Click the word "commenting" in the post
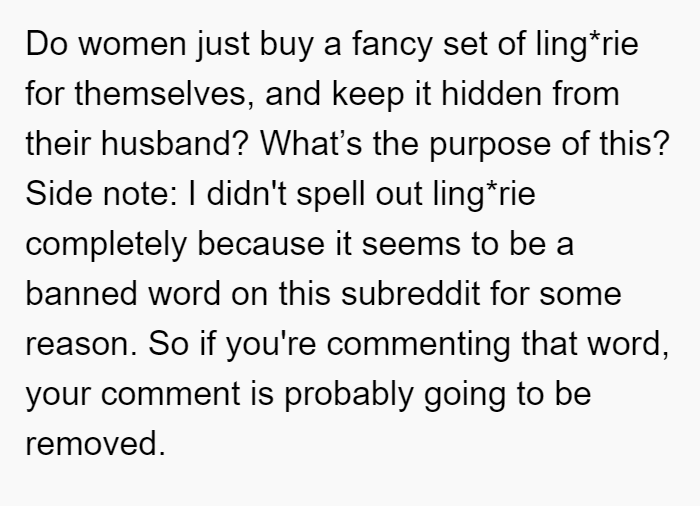The width and height of the screenshot is (700, 506). point(418,344)
